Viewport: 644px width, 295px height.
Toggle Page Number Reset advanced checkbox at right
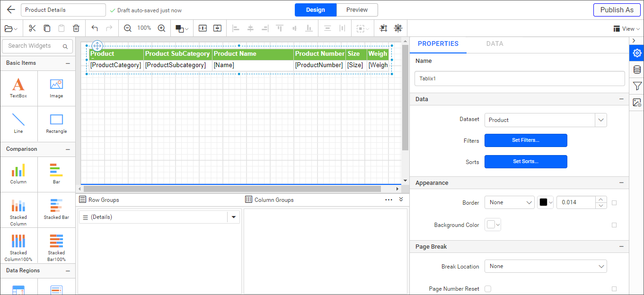[x=614, y=289]
